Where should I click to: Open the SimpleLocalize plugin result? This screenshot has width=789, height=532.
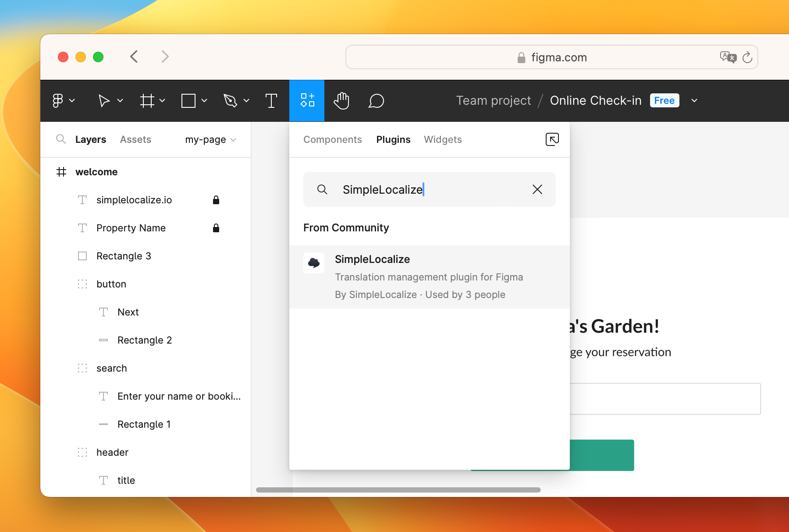430,277
